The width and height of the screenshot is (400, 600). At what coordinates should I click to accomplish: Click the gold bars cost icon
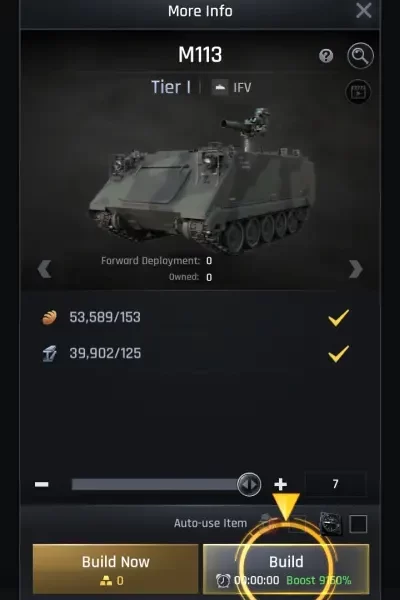click(106, 581)
